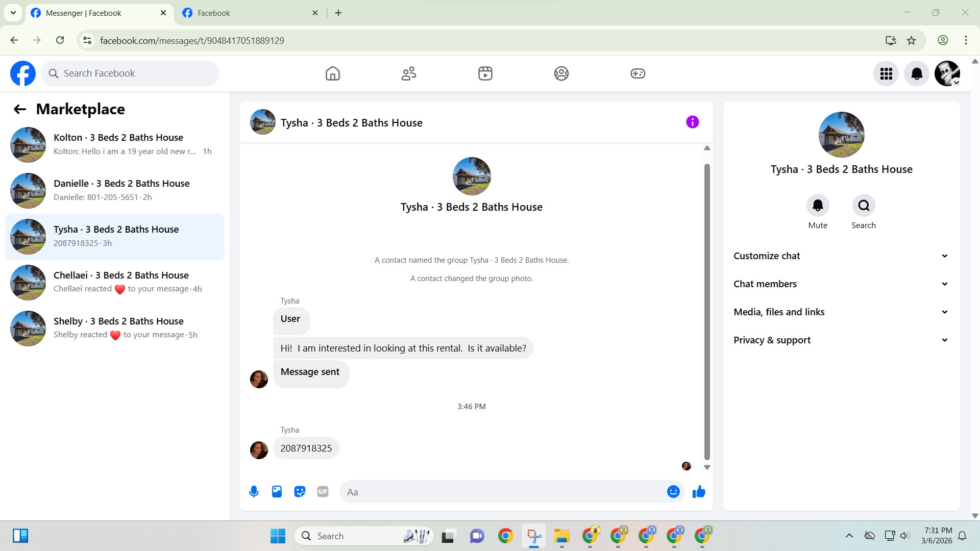This screenshot has width=980, height=551.
Task: Expand the Customize chat section
Action: [841, 256]
